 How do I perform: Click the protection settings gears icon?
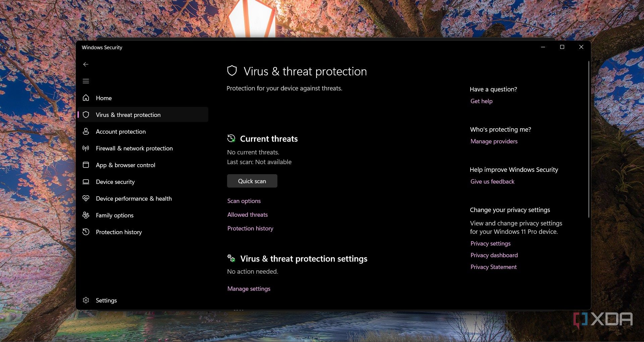[231, 258]
